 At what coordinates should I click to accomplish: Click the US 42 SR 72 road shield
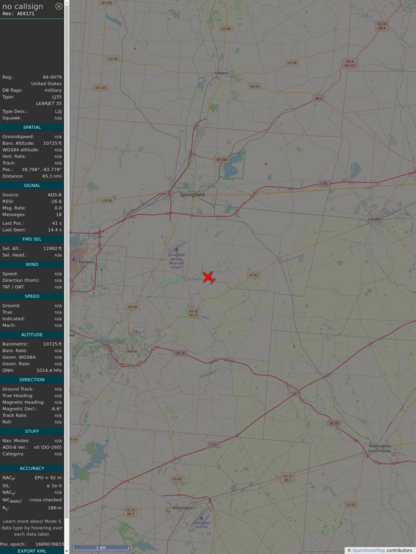(x=193, y=313)
